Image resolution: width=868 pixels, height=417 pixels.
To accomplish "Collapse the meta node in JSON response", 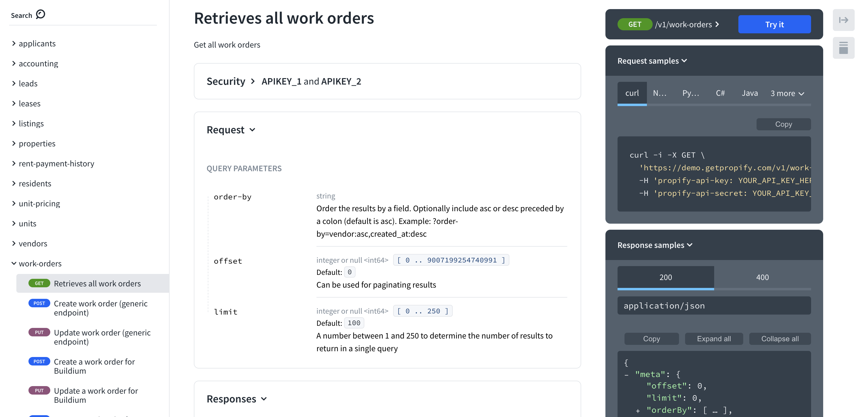I will pos(626,375).
